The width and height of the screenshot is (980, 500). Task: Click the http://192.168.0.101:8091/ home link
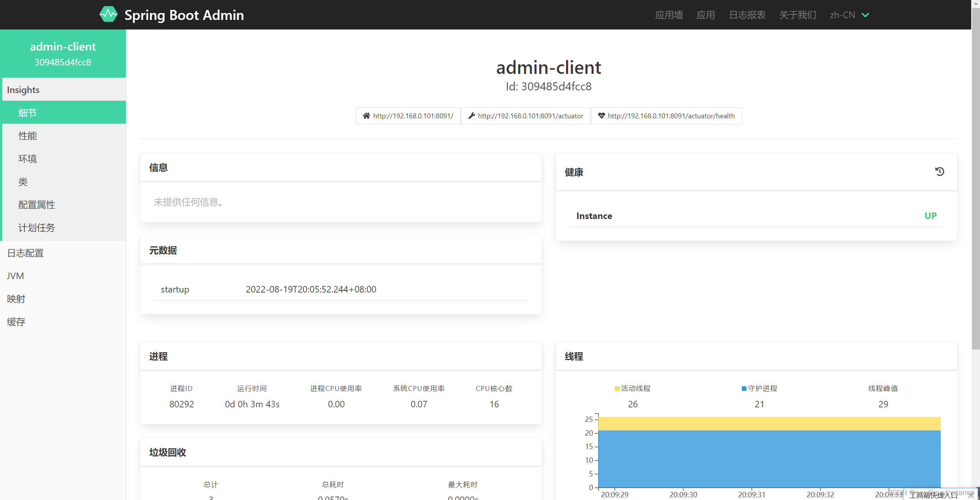[x=408, y=116]
